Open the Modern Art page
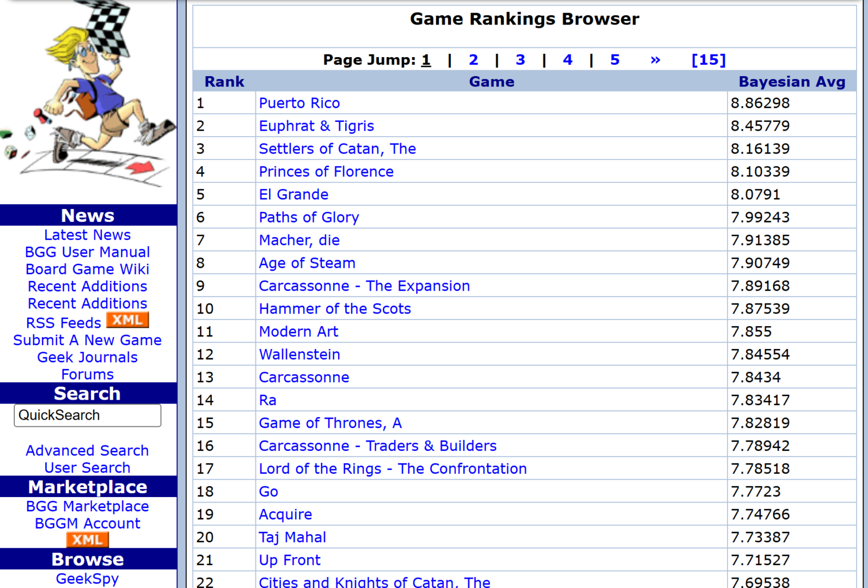Viewport: 868px width, 588px height. click(x=298, y=332)
